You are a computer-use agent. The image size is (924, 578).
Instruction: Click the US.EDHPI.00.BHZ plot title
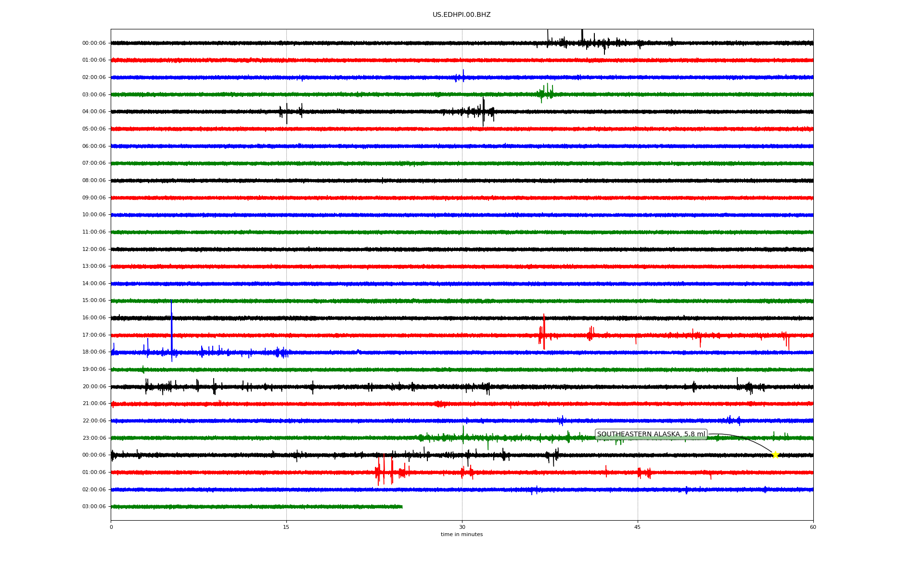coord(461,15)
